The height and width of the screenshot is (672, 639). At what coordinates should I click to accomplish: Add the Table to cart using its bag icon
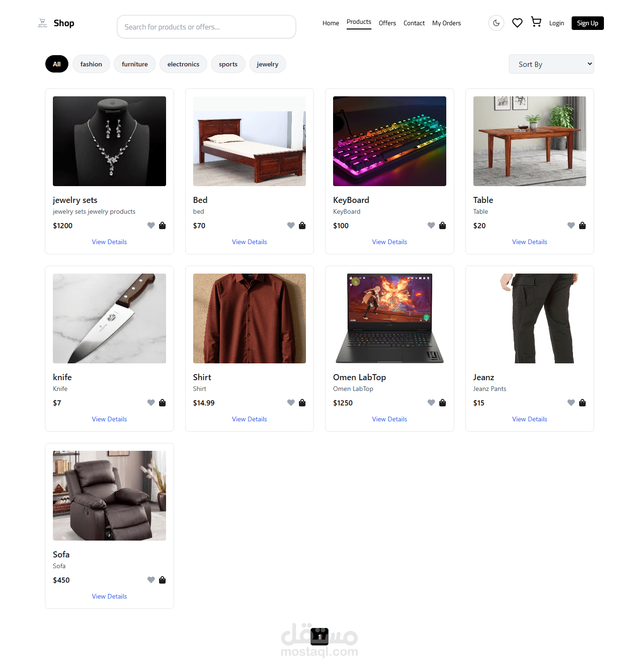(582, 225)
